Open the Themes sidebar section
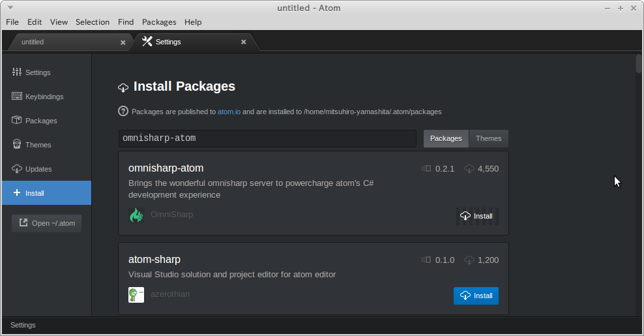The width and height of the screenshot is (644, 336). tap(46, 145)
